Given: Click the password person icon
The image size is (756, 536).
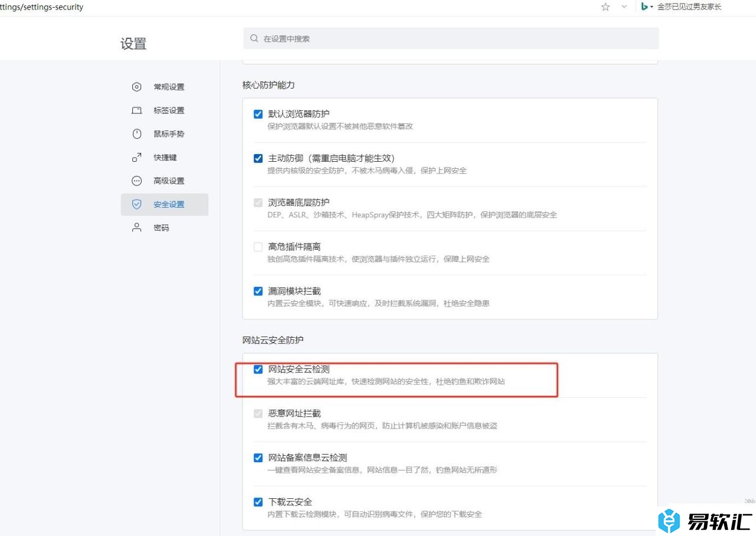Looking at the screenshot, I should click(x=136, y=228).
